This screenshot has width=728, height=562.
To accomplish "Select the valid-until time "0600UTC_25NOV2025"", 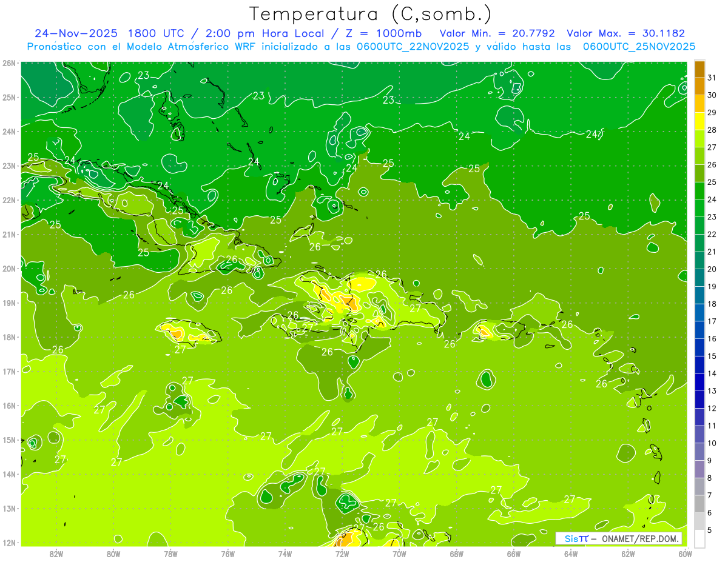I will point(639,47).
